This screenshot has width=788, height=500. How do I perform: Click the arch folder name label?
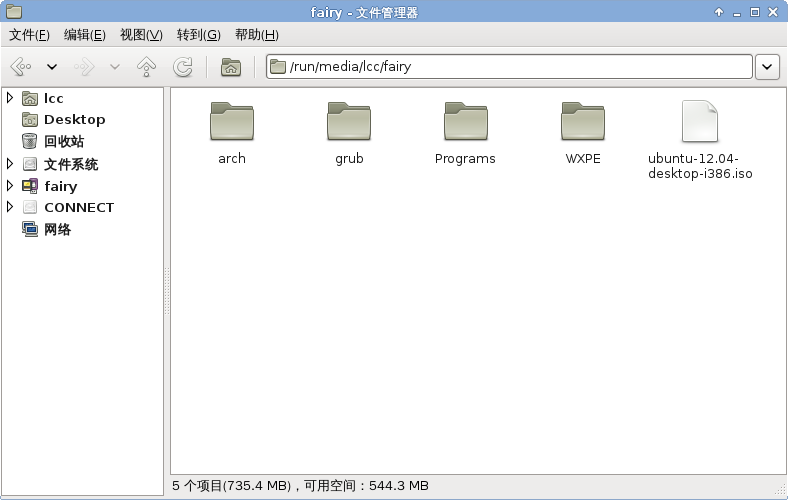[232, 159]
